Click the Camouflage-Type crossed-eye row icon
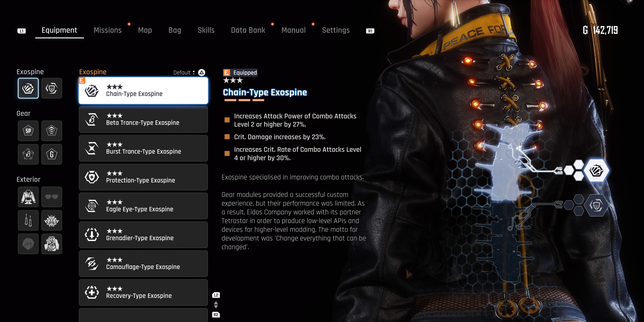The width and height of the screenshot is (644, 322). (x=92, y=264)
